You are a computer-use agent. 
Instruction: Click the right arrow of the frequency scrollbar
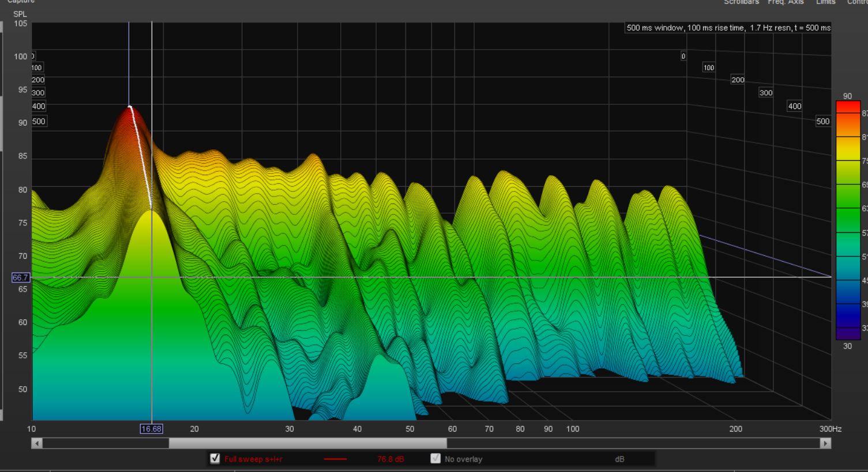825,443
